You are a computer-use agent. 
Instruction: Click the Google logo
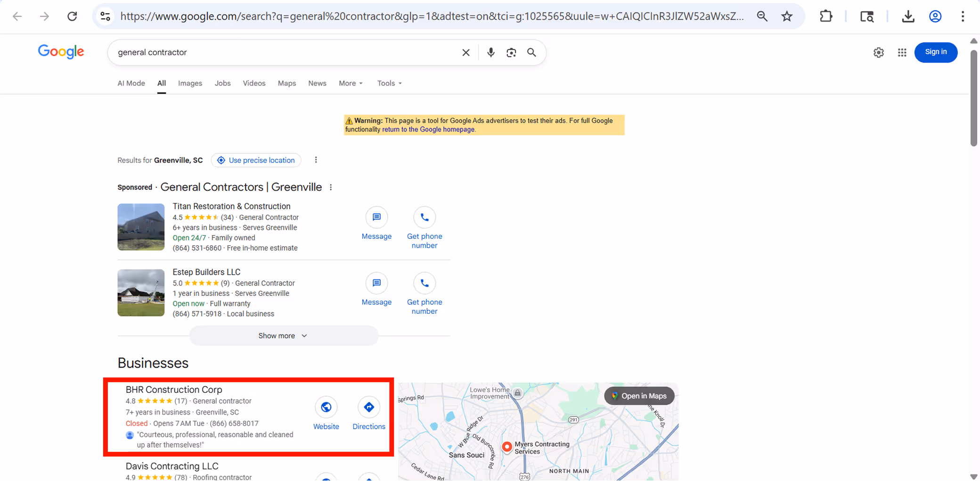point(61,51)
